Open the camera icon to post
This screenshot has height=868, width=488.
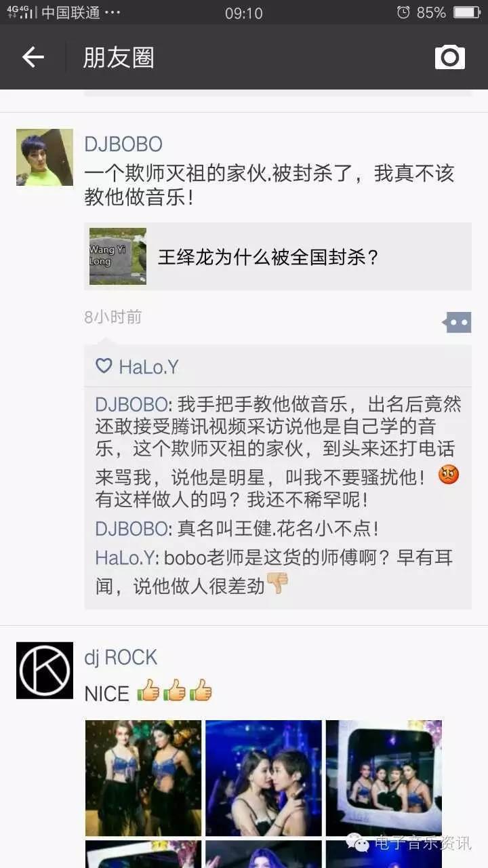click(x=450, y=57)
